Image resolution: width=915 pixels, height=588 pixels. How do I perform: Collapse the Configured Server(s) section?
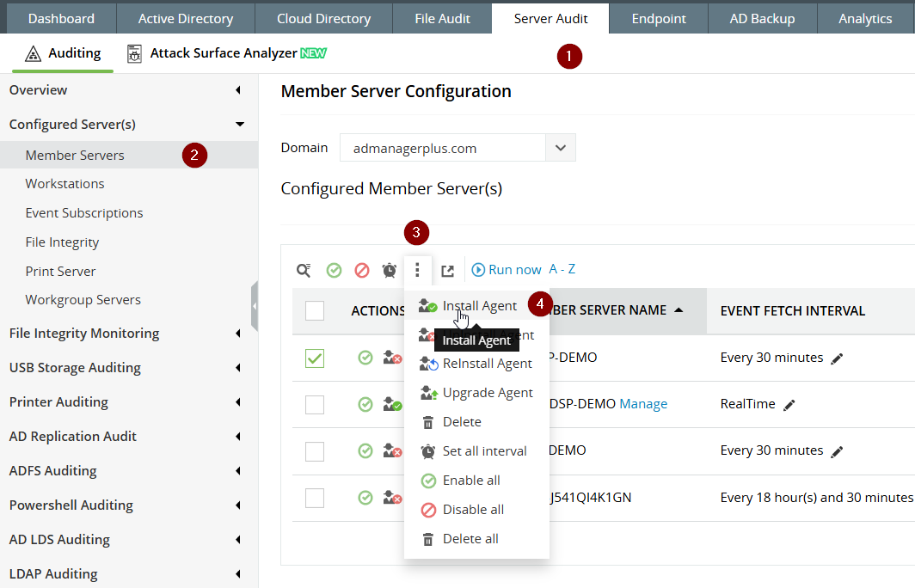(240, 125)
